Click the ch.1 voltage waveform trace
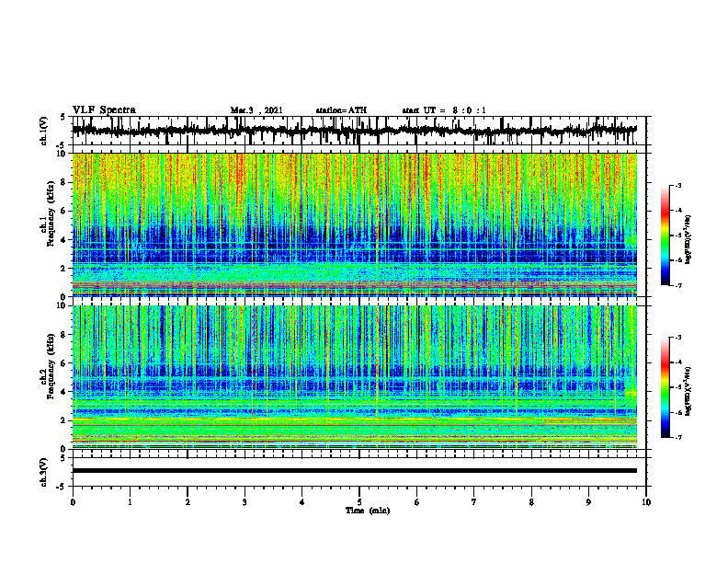Screen dimensions: 728x563 [354, 131]
